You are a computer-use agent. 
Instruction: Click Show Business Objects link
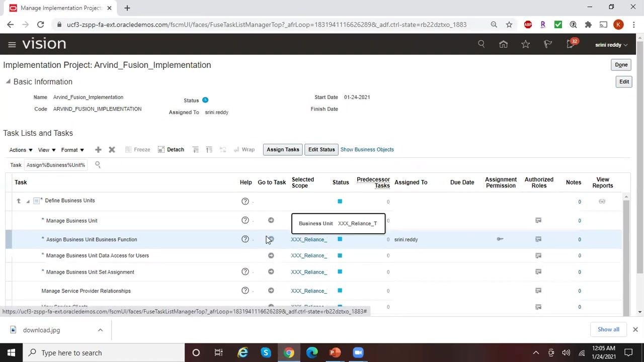[367, 149]
